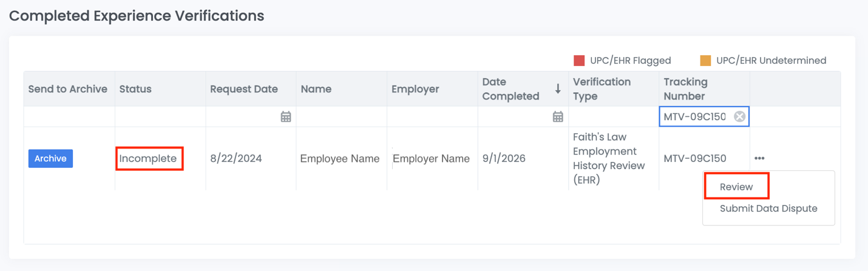
Task: Click the Status filter input box
Action: tap(160, 116)
